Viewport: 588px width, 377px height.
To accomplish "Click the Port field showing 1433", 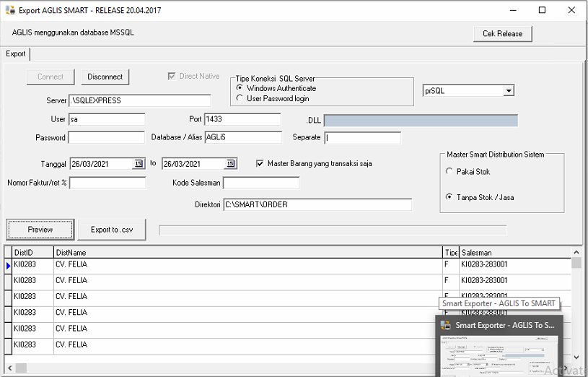I will tap(242, 119).
